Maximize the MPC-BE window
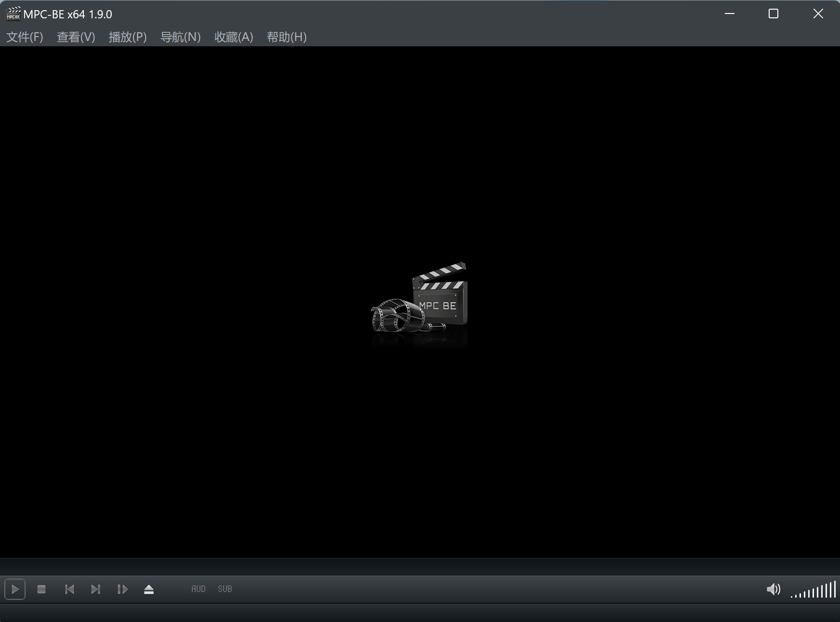 tap(773, 14)
